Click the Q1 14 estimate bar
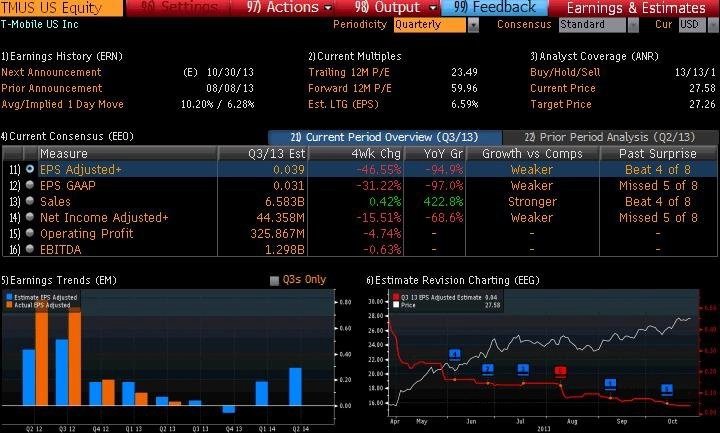Viewport: 720px width, 433px height. (x=262, y=394)
